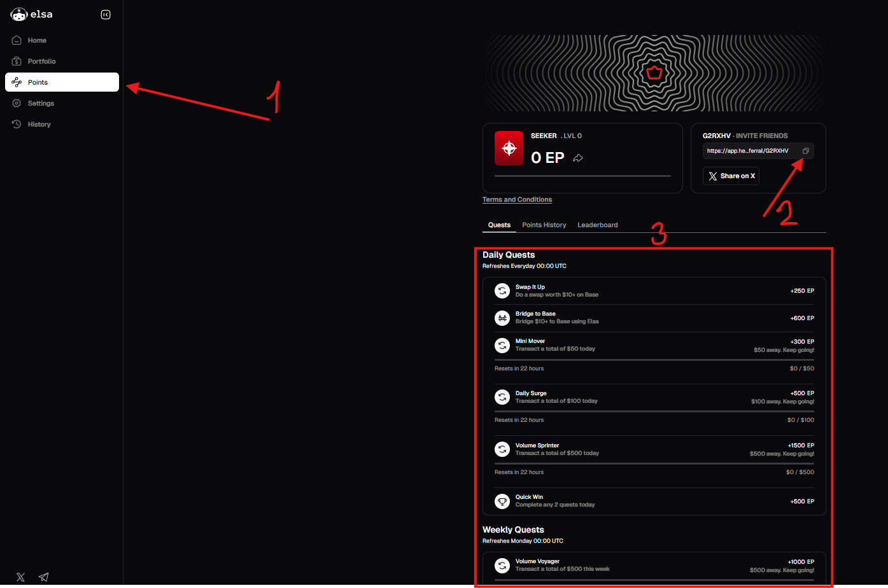Viewport: 888px width, 588px height.
Task: Collapse the sidebar using the toggle icon
Action: click(x=106, y=15)
